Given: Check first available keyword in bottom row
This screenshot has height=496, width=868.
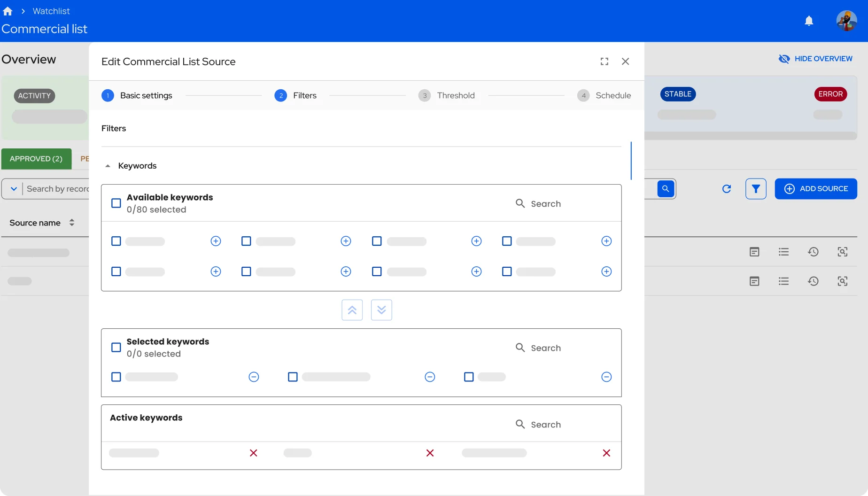Looking at the screenshot, I should pos(116,271).
